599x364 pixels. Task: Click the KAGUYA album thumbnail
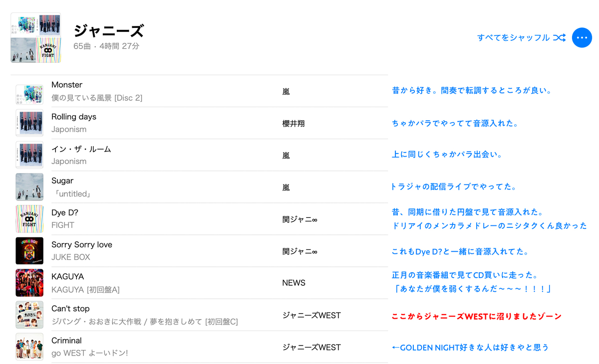pyautogui.click(x=29, y=283)
